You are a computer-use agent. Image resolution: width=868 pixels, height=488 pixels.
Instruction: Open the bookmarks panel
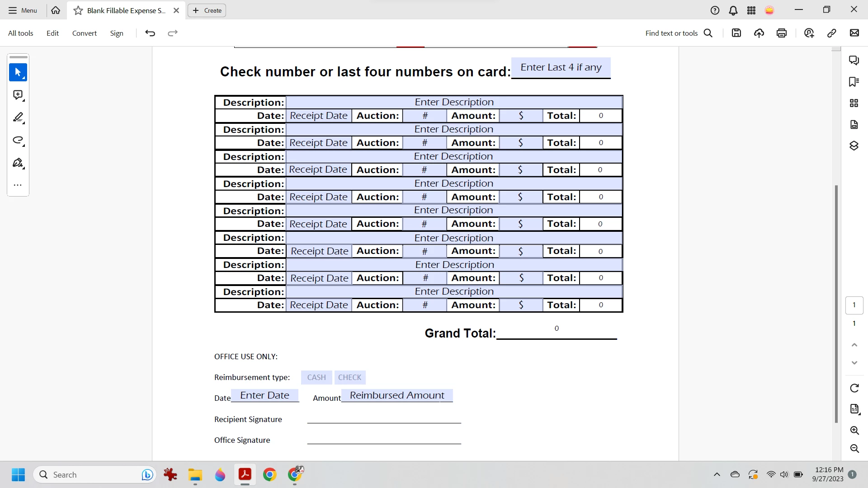tap(854, 82)
